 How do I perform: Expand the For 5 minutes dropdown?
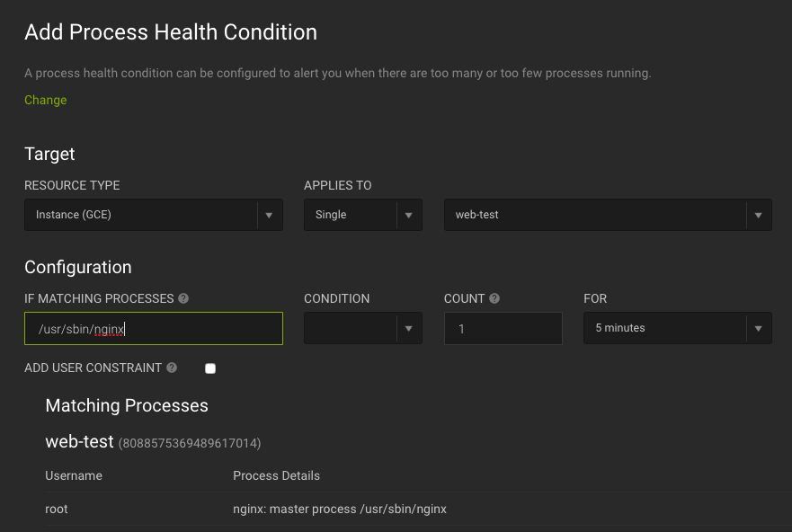[x=665, y=328]
